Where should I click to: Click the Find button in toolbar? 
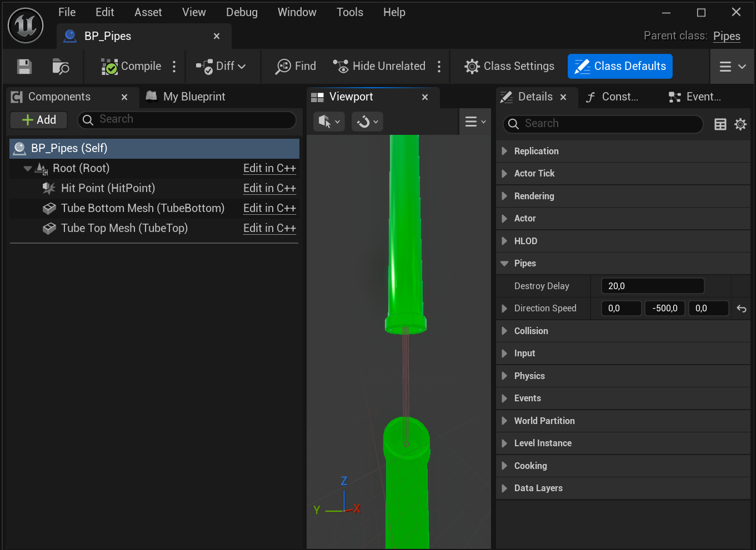point(296,67)
